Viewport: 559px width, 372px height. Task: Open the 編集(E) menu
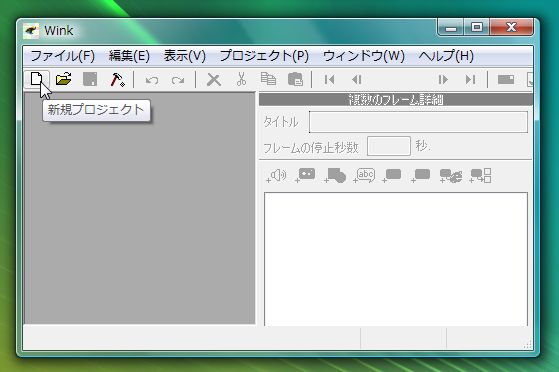pos(129,56)
